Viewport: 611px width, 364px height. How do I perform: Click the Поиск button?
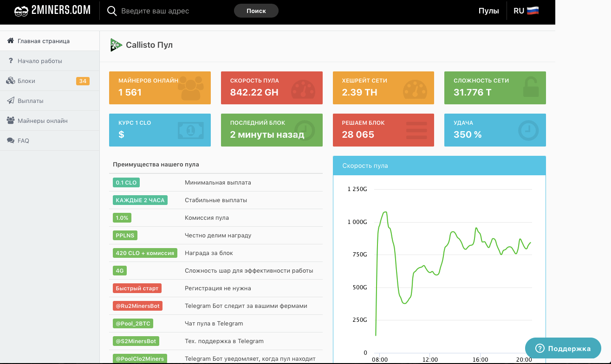256,11
